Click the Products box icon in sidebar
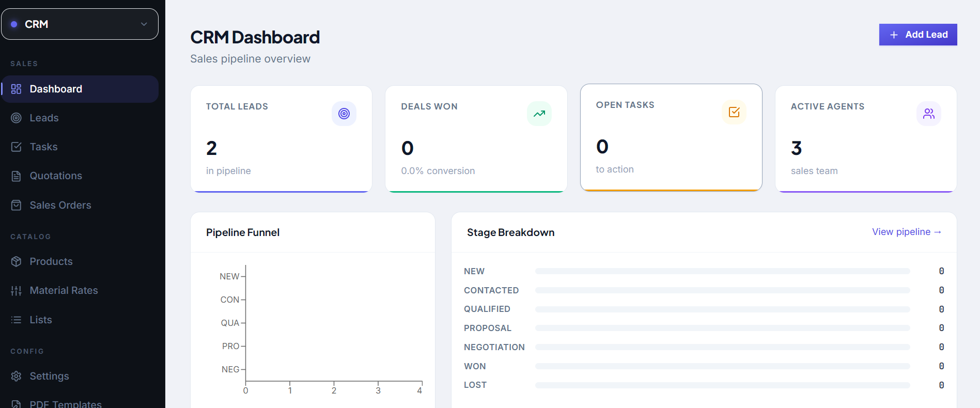980x408 pixels. point(17,261)
